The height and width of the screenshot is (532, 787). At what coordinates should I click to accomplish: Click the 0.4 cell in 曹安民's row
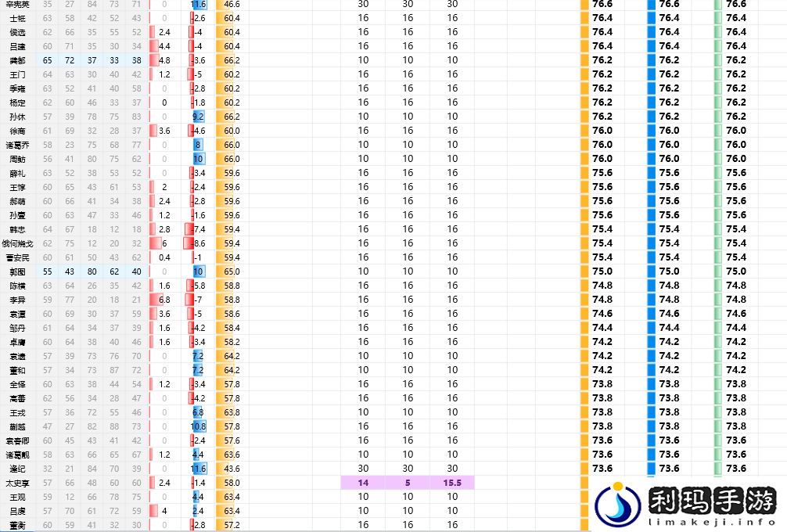point(164,257)
